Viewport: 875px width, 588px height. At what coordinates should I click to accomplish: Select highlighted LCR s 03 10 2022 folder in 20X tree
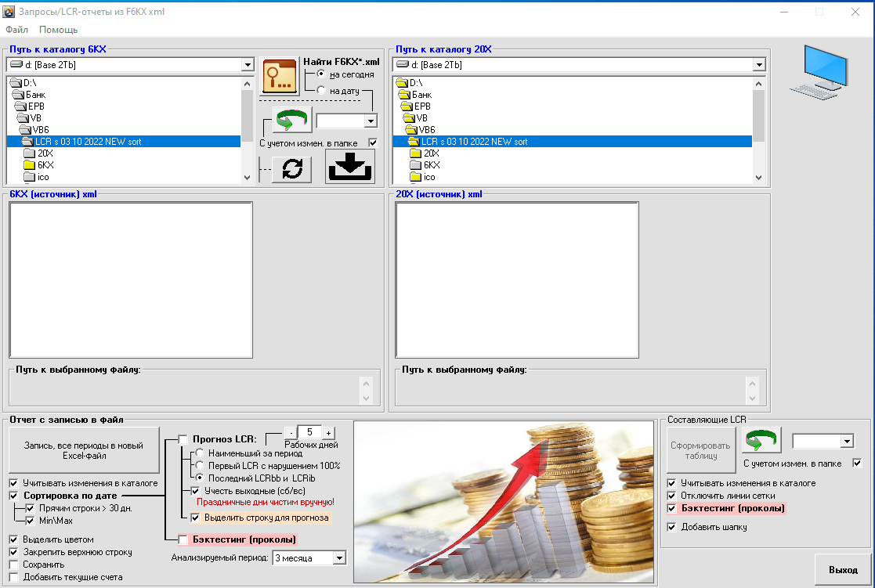pyautogui.click(x=572, y=142)
